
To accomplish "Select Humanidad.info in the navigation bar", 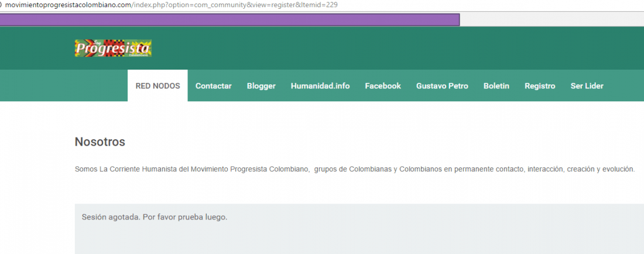I will coord(320,86).
